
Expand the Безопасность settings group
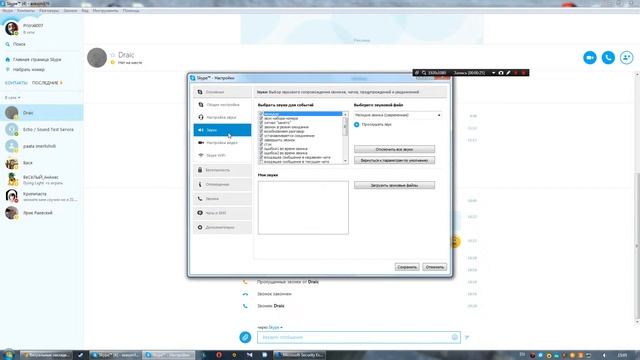(222, 170)
